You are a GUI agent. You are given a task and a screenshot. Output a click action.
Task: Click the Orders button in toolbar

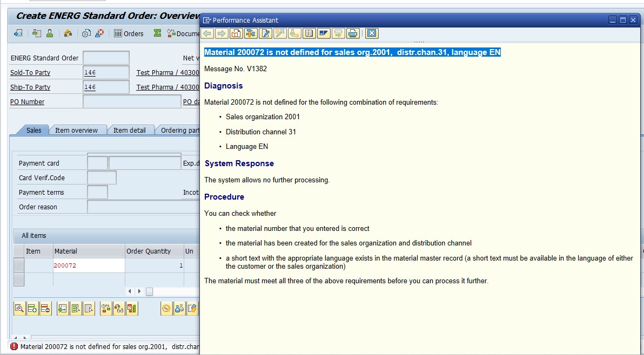129,33
